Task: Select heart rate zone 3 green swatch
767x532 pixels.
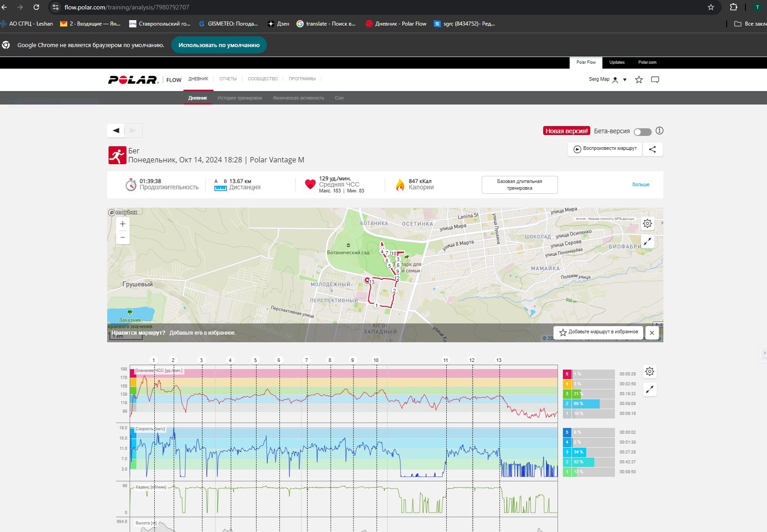Action: click(567, 394)
